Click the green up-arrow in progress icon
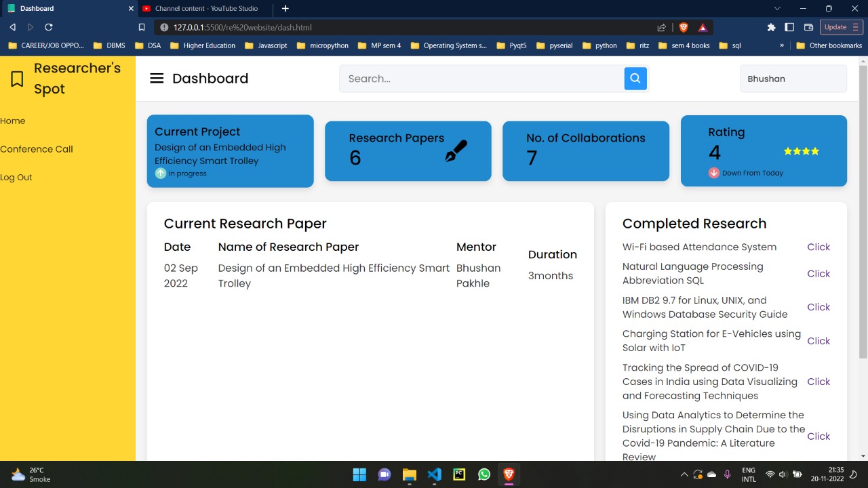 (x=160, y=173)
